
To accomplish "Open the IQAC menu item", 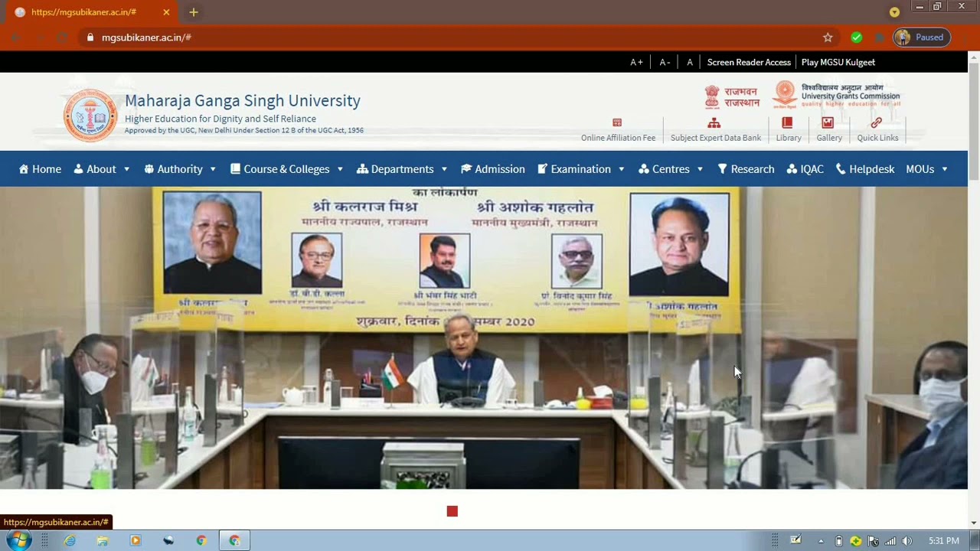I will click(x=805, y=169).
